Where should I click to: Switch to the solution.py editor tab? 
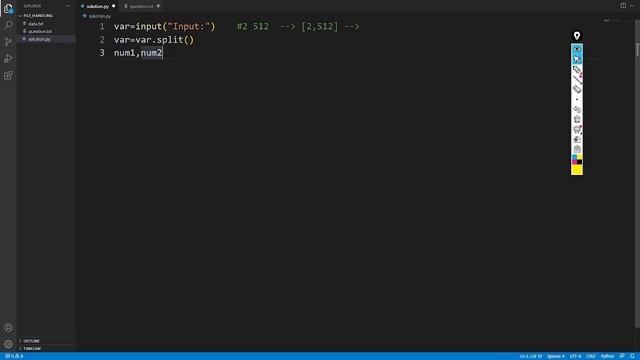click(x=98, y=6)
